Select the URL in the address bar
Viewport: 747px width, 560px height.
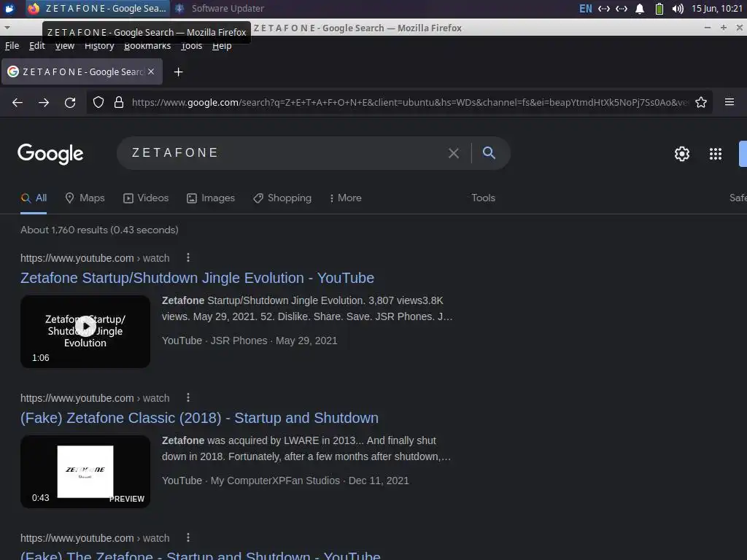(410, 102)
